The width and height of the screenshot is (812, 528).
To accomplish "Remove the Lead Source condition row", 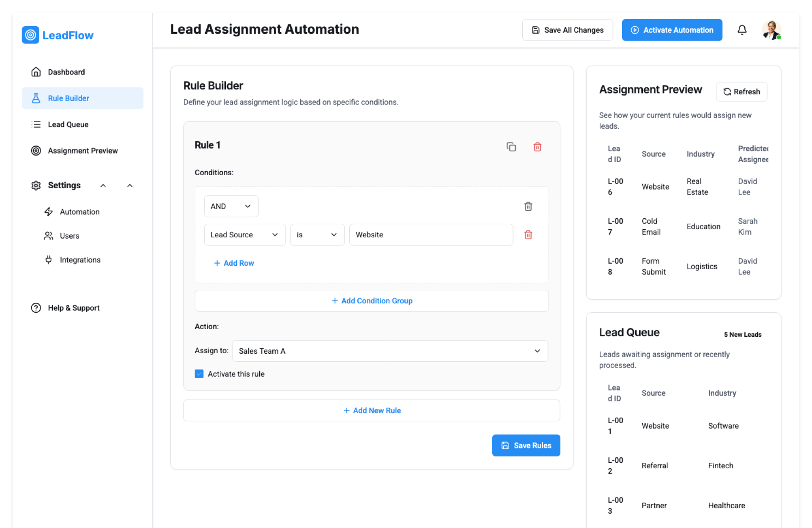I will click(x=528, y=235).
